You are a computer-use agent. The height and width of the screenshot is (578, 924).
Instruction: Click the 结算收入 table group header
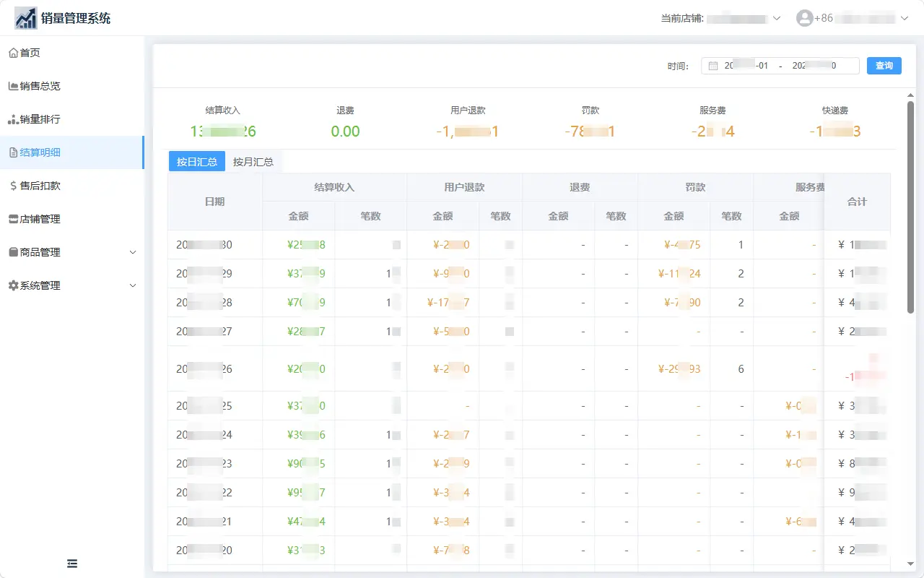tap(335, 187)
